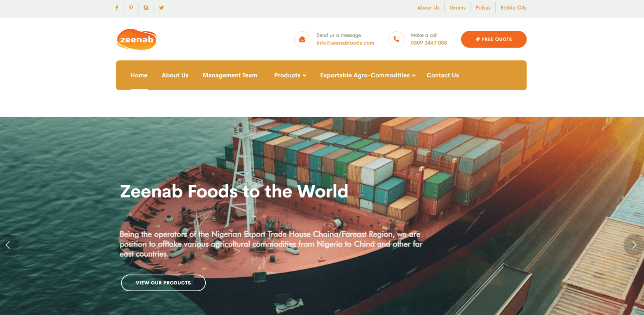Click the Free Quote button
This screenshot has height=315, width=644.
point(493,39)
